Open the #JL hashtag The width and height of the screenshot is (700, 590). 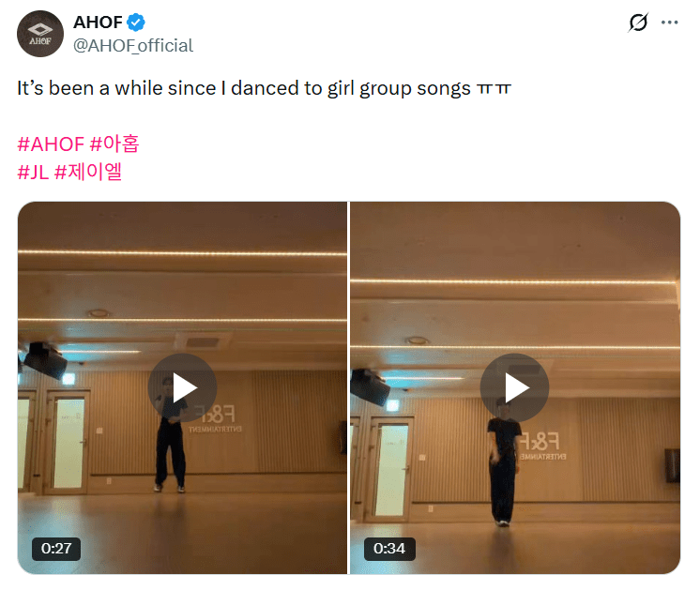tap(33, 172)
